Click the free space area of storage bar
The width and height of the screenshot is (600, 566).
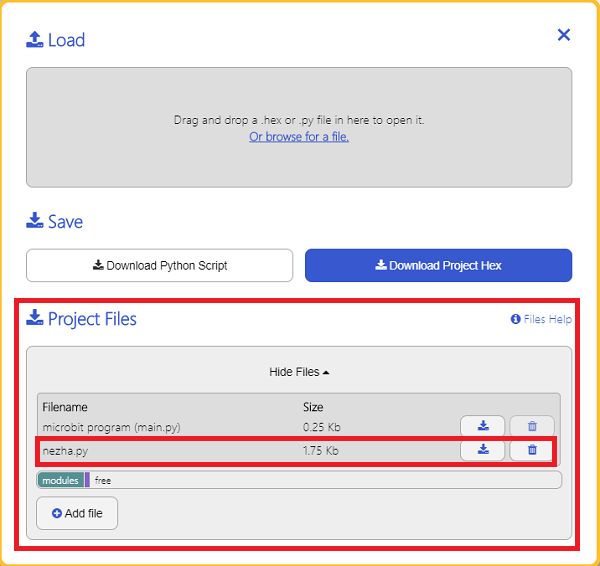(x=326, y=480)
